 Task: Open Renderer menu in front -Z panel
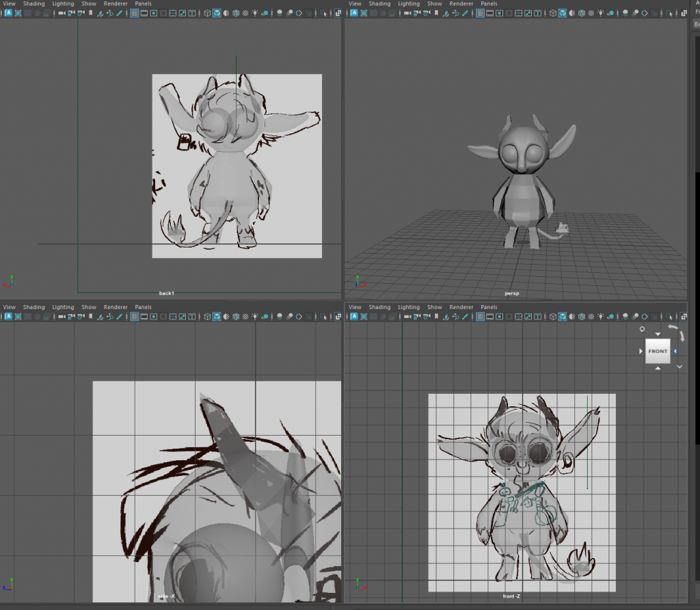pyautogui.click(x=461, y=307)
